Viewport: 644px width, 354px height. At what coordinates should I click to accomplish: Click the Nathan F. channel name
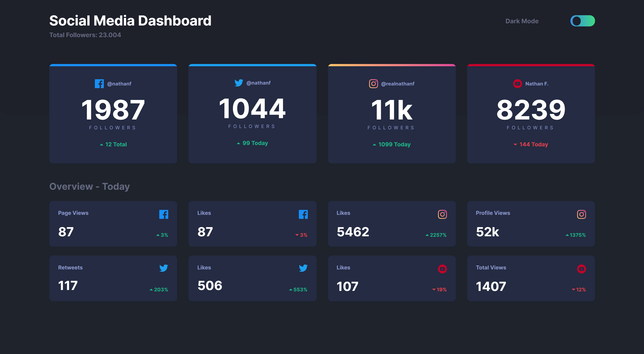537,84
